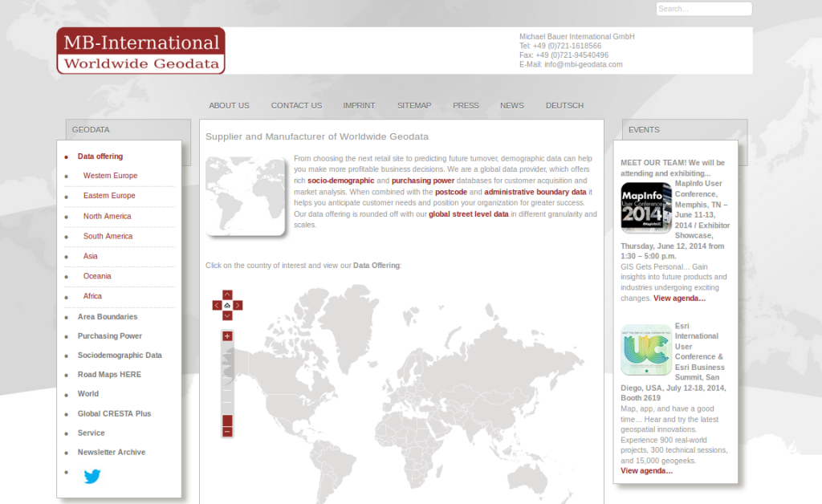Open the CONTACT US menu item
Screen dimensions: 822x504
(296, 105)
